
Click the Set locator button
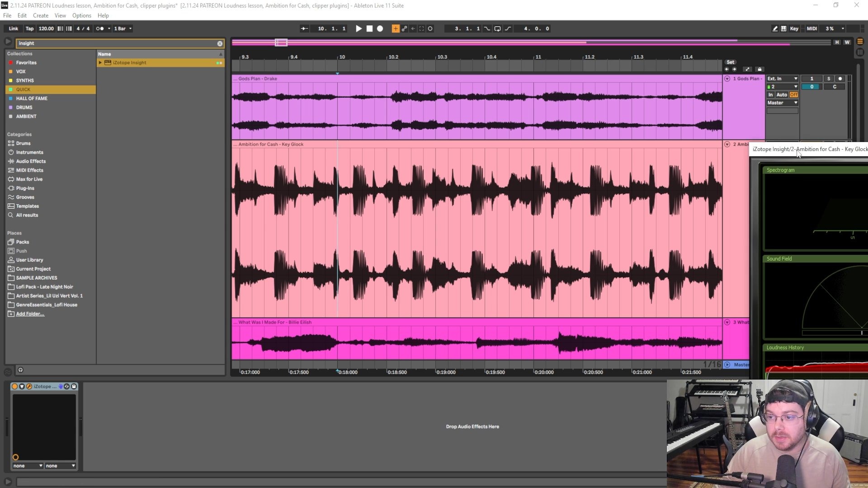pyautogui.click(x=731, y=62)
